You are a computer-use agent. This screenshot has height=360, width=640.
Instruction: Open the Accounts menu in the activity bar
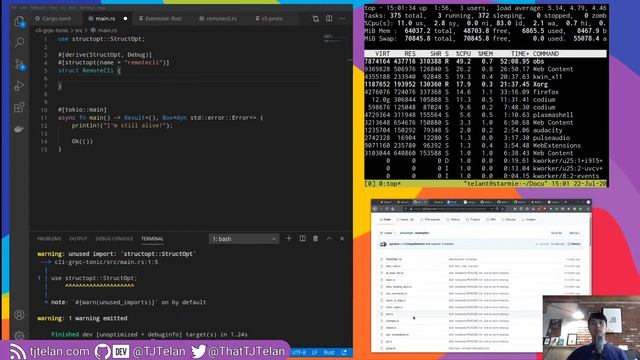(x=19, y=315)
